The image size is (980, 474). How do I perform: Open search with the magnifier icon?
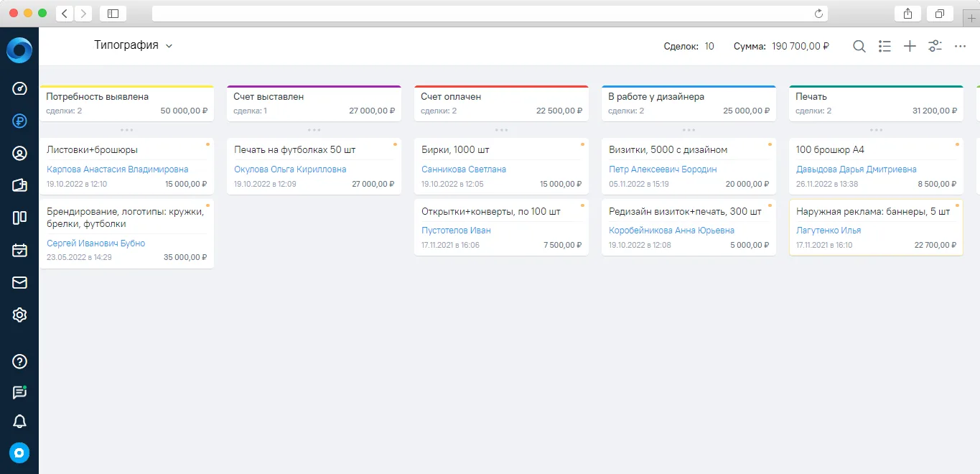[859, 46]
